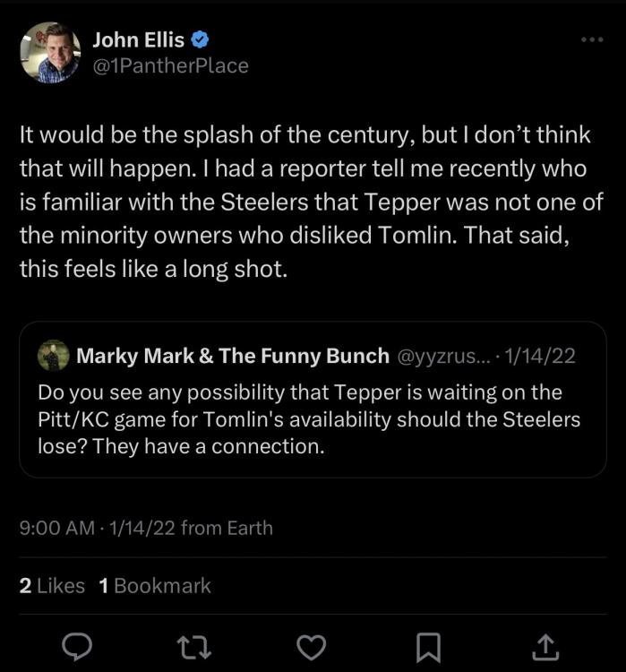The image size is (626, 672).
Task: Visit the @1PantherPlace handle
Action: [x=170, y=66]
